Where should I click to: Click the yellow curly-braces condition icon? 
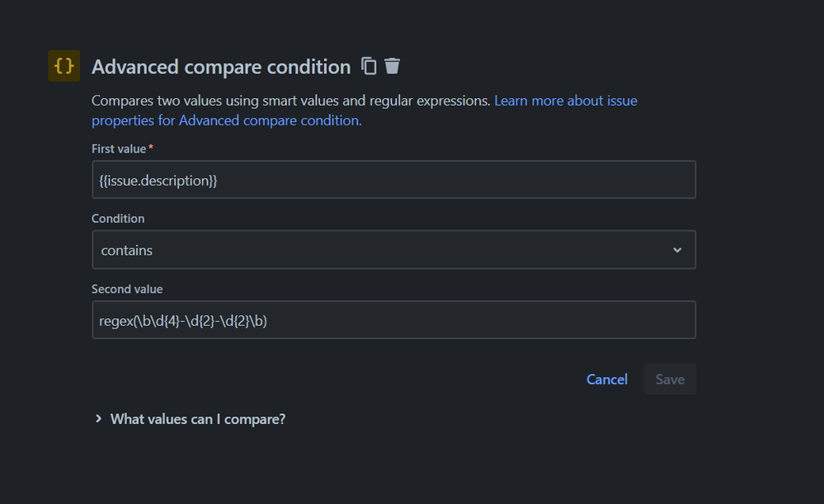pyautogui.click(x=64, y=66)
